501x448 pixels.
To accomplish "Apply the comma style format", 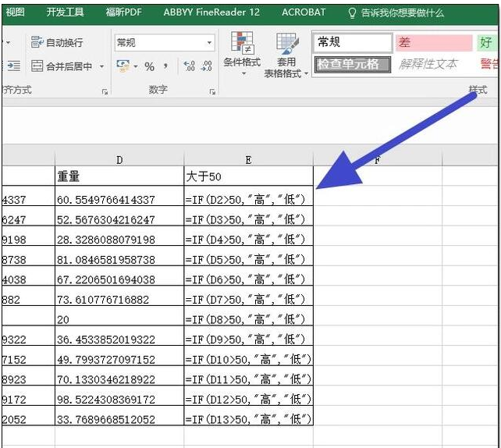I will coord(165,66).
